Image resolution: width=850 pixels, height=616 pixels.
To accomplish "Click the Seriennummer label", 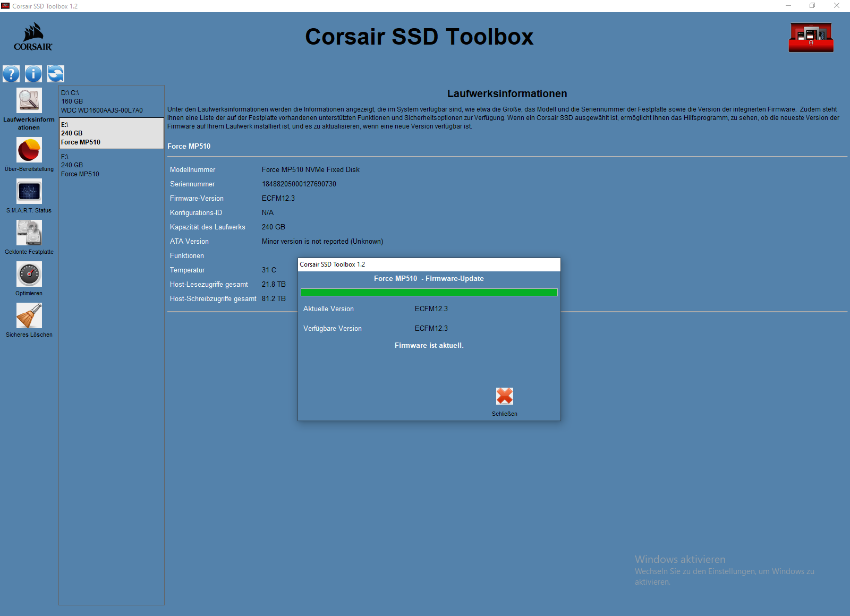I will (x=192, y=184).
